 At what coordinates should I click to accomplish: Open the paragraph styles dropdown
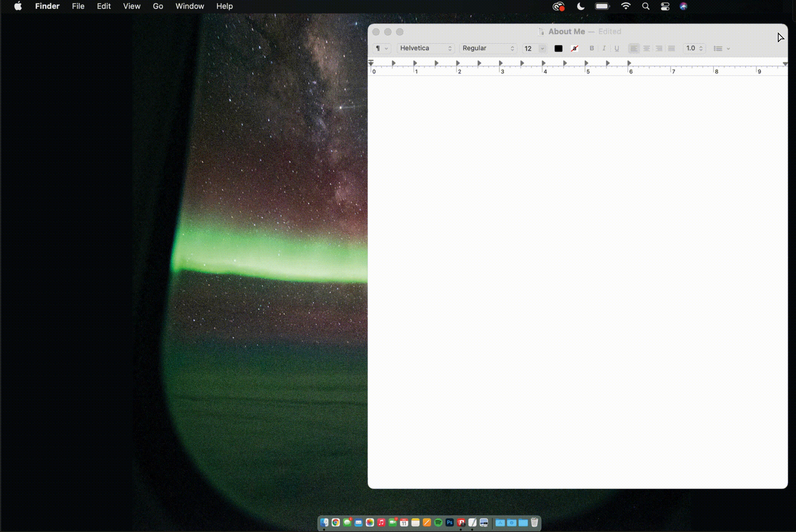click(x=381, y=48)
